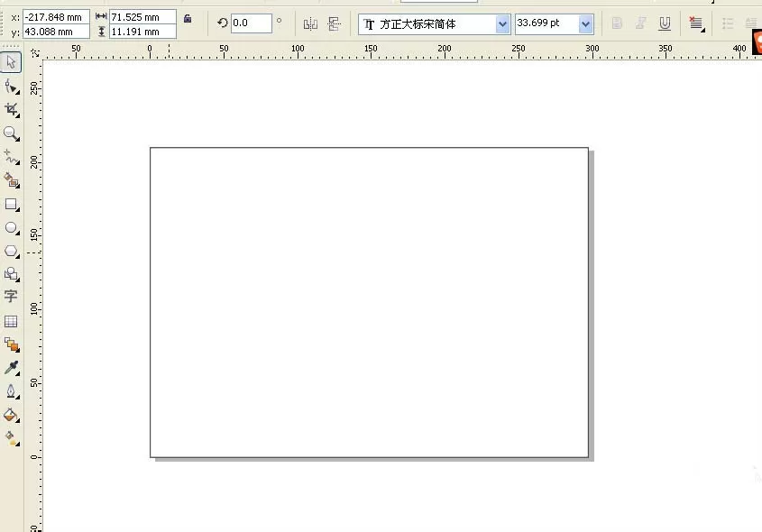Select the Freehand drawing tool

[11, 157]
